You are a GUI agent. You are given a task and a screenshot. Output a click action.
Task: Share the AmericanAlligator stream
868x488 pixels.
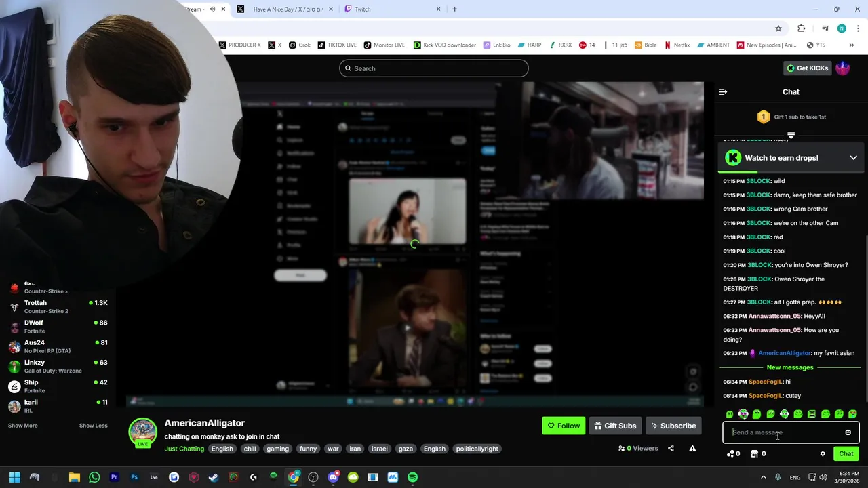tap(671, 448)
